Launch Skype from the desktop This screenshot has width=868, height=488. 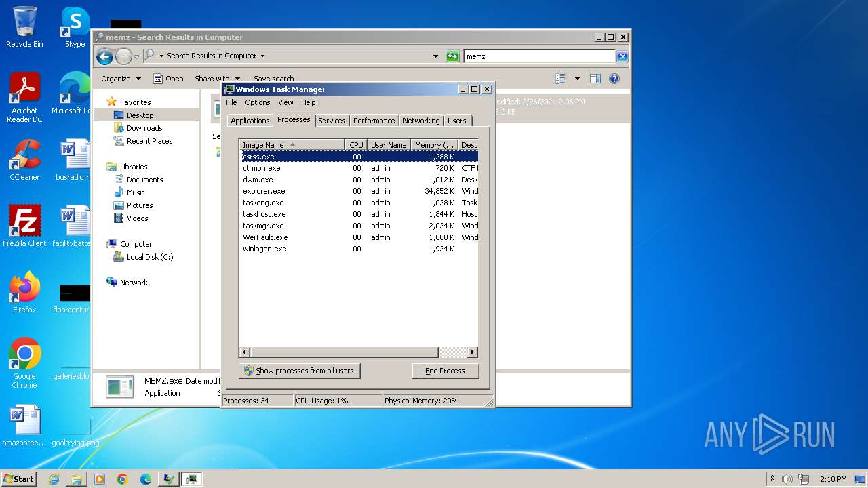coord(75,27)
